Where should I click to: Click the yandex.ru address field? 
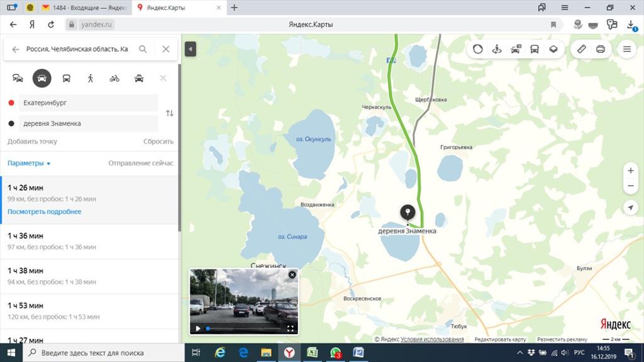coord(96,25)
